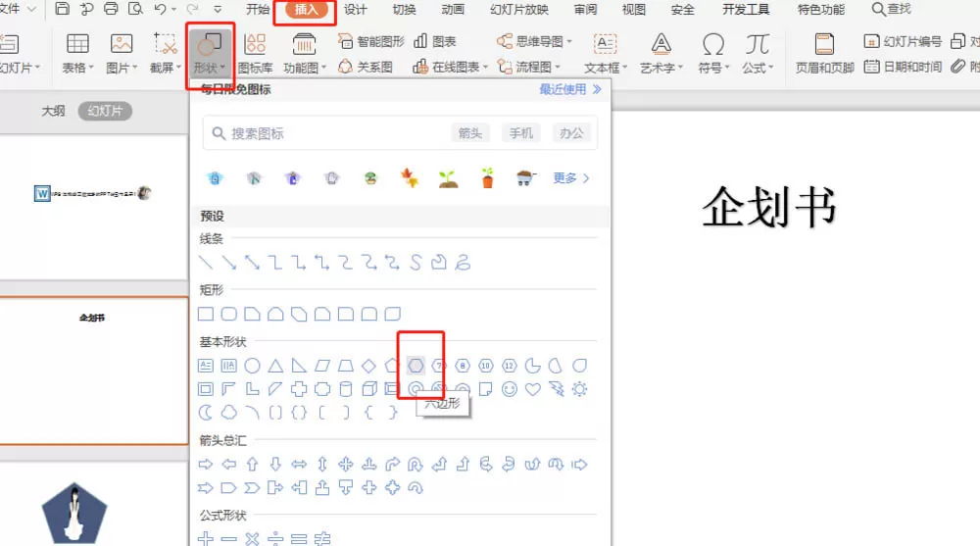
Task: Select the cloud shape in 基本形状
Action: pyautogui.click(x=228, y=412)
